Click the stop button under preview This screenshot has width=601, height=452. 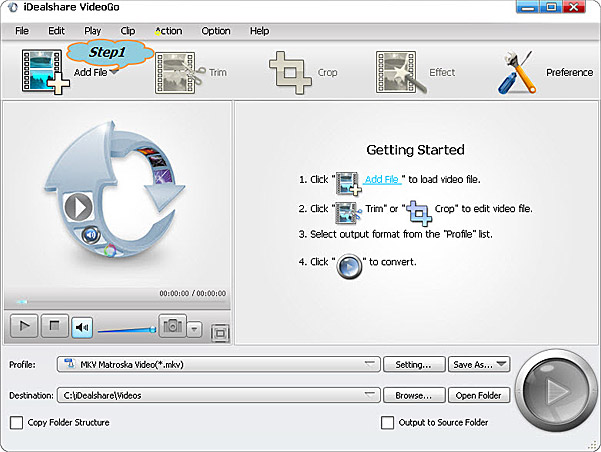coord(54,326)
